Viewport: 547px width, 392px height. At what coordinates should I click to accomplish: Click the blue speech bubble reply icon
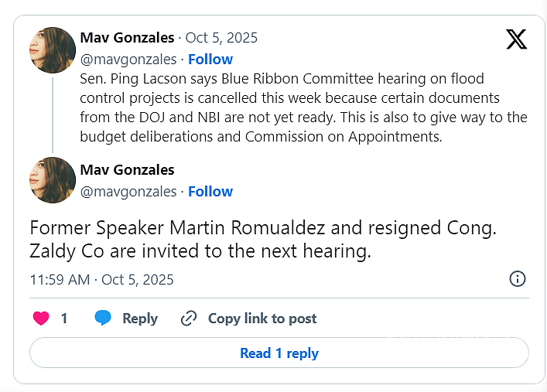(x=103, y=319)
